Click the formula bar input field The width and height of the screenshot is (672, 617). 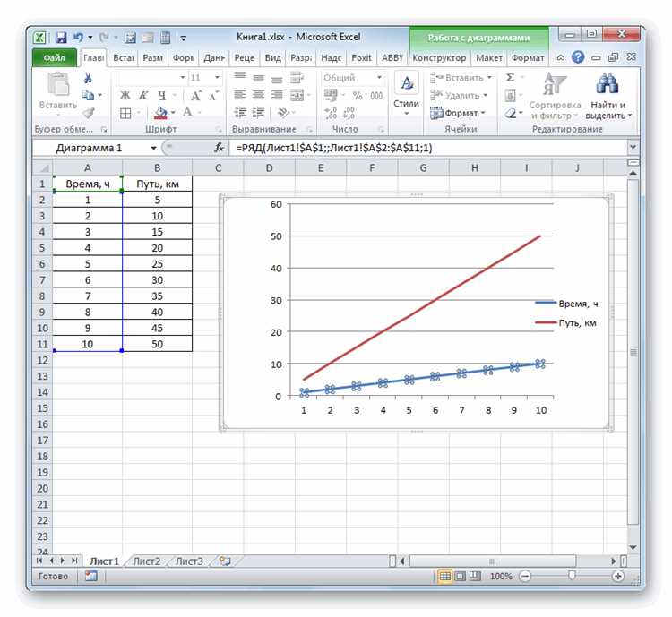pos(428,148)
